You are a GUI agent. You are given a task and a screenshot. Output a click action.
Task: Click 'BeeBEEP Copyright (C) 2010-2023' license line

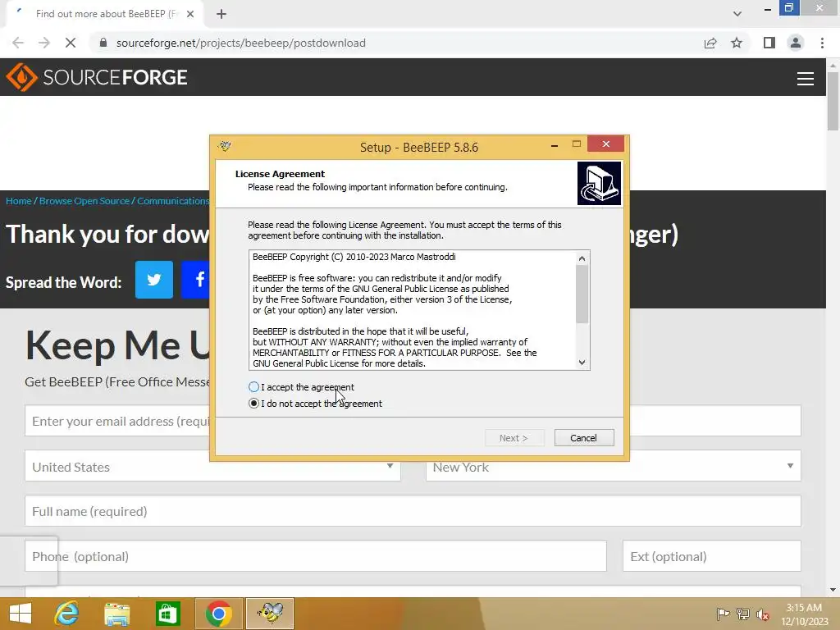pos(354,257)
